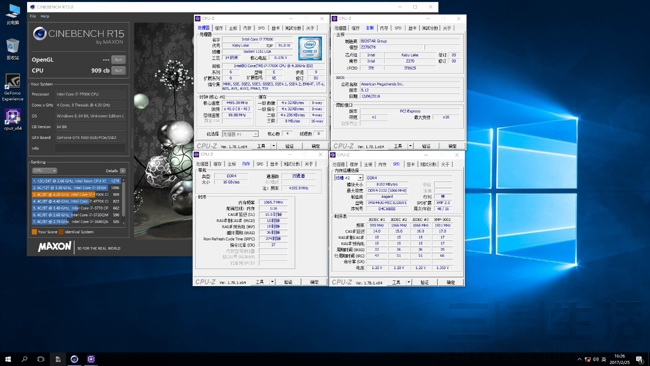Open the processor selection dropdown in CPU-Z
This screenshot has width=650, height=366.
240,134
